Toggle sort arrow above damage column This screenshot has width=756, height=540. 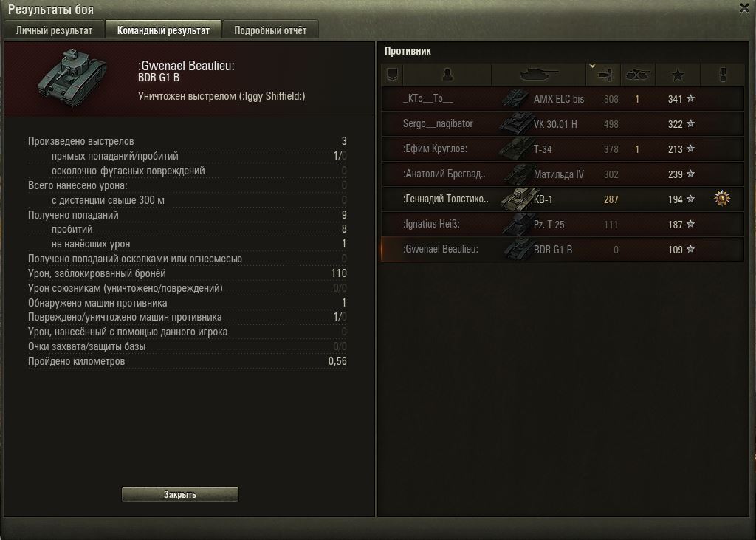(593, 66)
